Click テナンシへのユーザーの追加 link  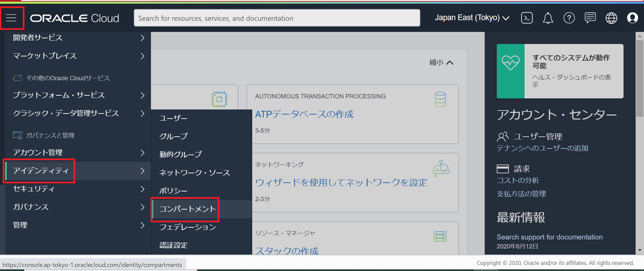point(542,148)
